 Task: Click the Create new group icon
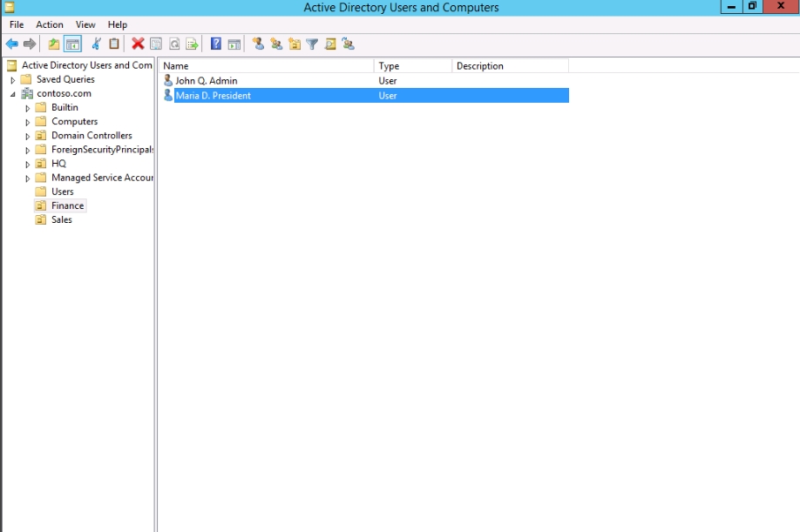tap(276, 44)
